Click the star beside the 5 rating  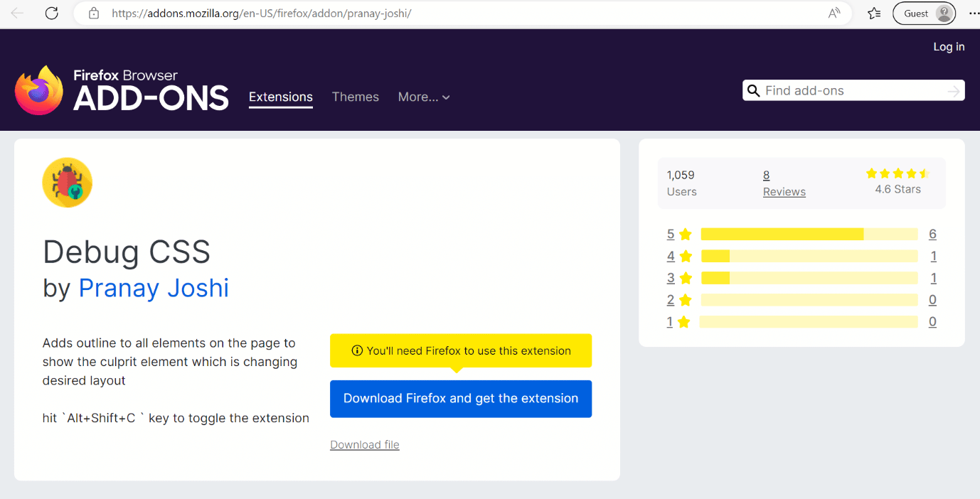coord(686,235)
